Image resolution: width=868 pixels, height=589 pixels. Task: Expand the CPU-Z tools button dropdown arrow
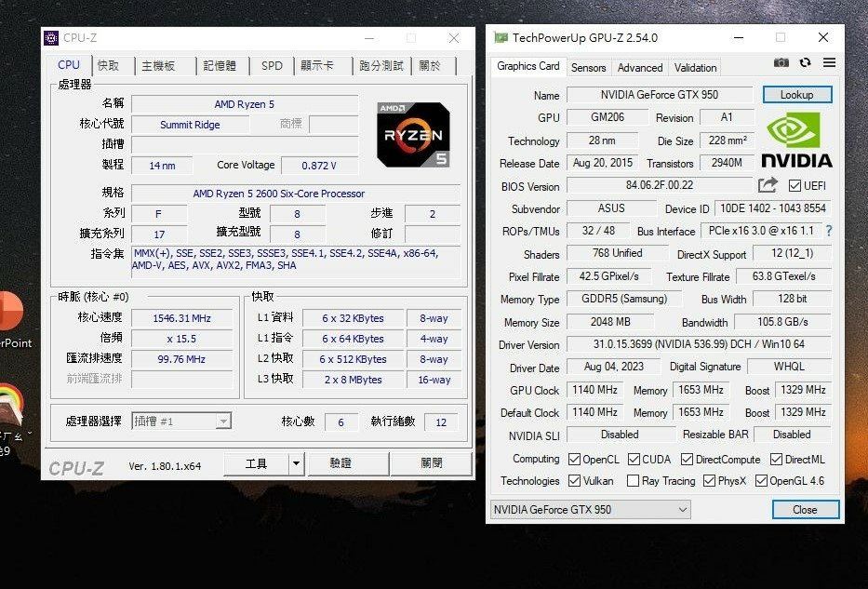(296, 463)
